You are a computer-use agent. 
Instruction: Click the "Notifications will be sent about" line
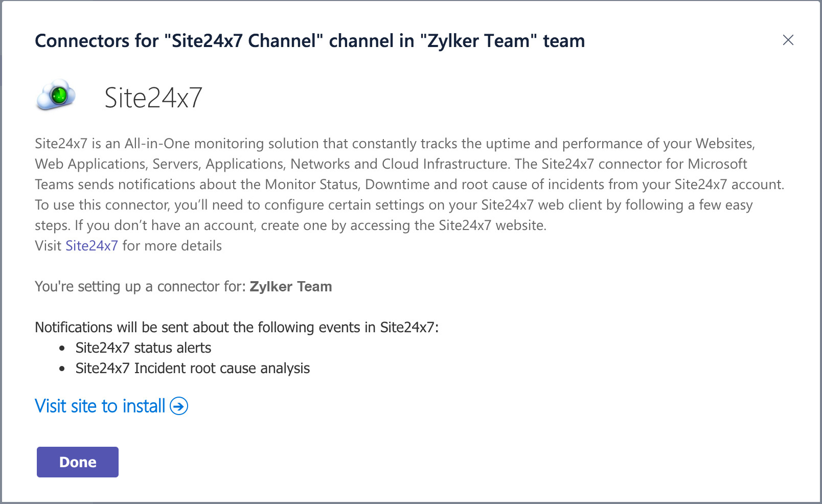(236, 328)
